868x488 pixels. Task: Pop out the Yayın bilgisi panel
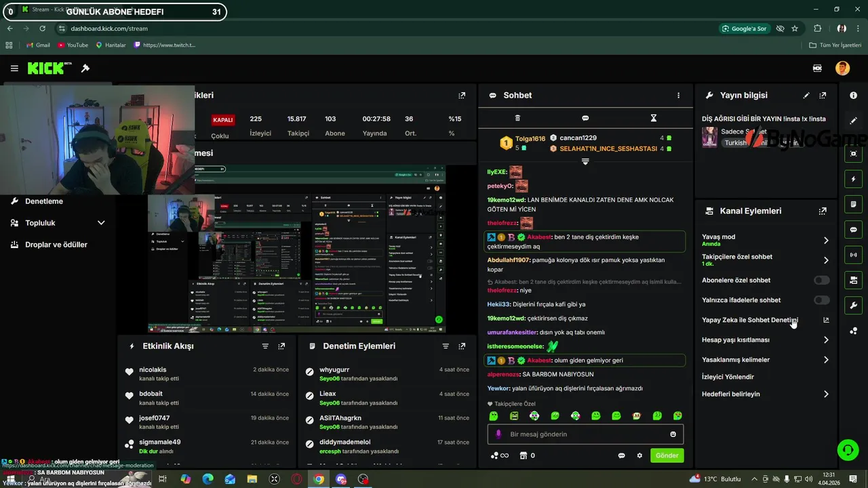[823, 96]
